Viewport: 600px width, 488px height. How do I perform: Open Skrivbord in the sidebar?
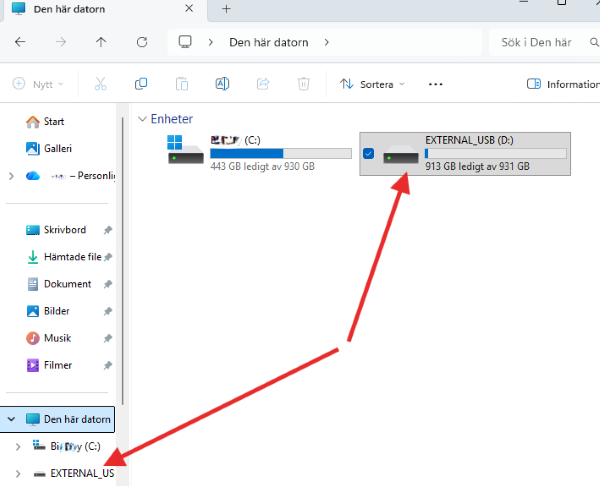[x=57, y=230]
